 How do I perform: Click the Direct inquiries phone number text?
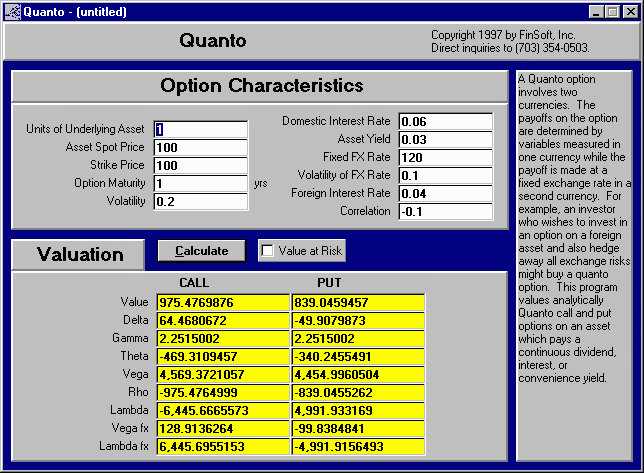click(510, 48)
